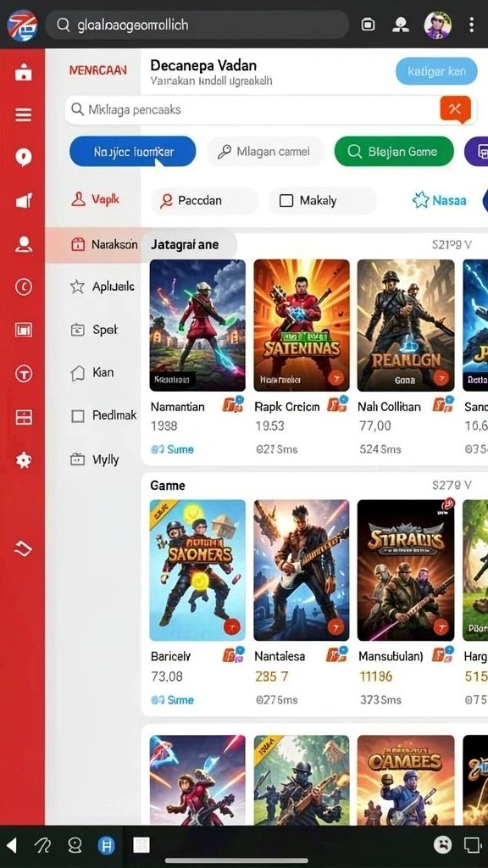This screenshot has width=488, height=868.
Task: Open the 'Nali Collitian' game thumbnail
Action: [406, 325]
